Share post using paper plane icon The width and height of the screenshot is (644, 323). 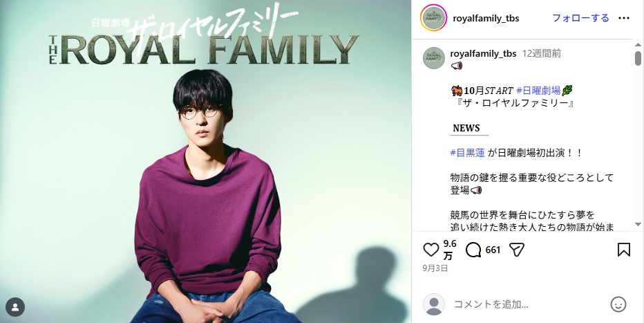pos(517,250)
